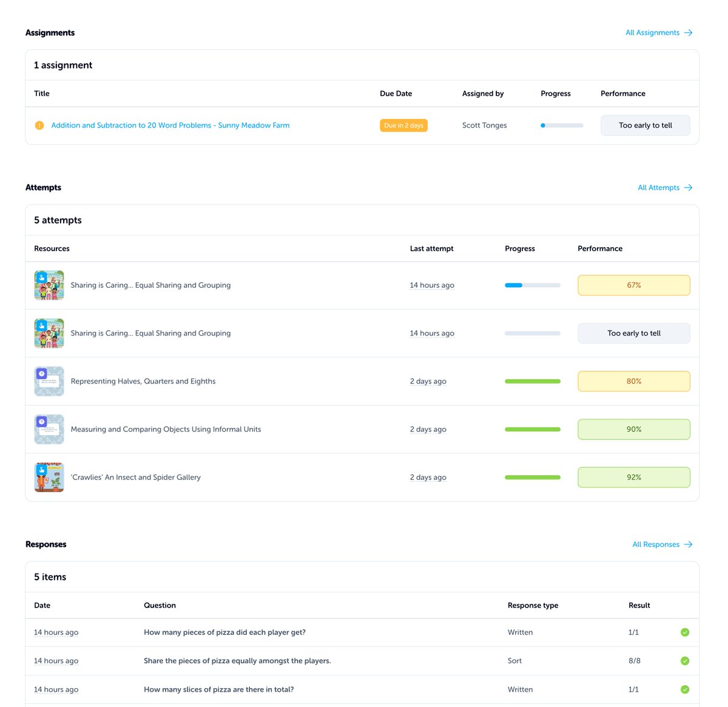Click 'Measuring and Comparing Objects Using Informal Units' title
This screenshot has height=707, width=728.
click(x=166, y=429)
